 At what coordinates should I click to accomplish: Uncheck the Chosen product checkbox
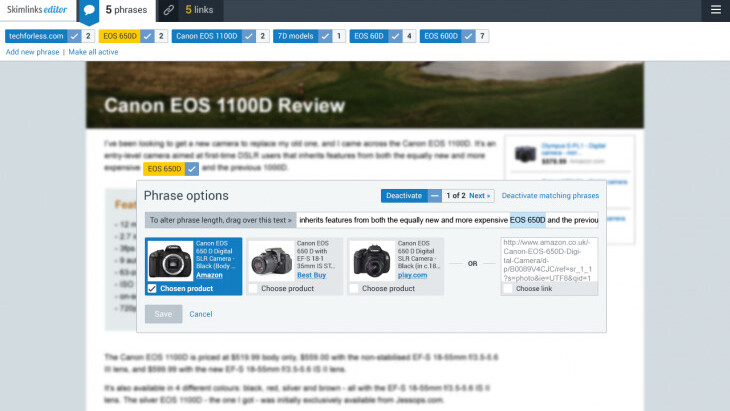(x=152, y=289)
